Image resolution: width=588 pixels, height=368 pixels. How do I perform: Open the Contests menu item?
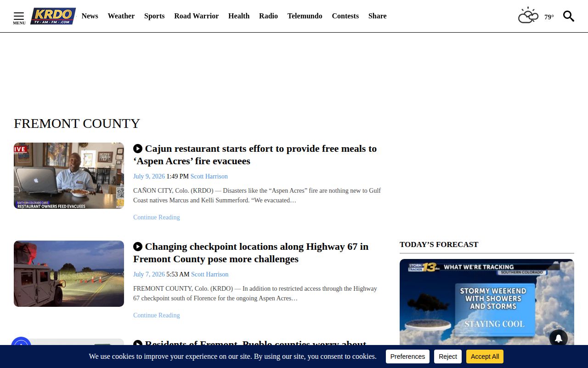coord(345,16)
